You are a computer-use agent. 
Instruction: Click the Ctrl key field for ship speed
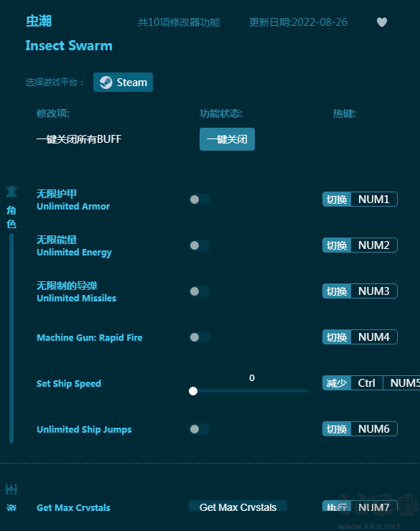pyautogui.click(x=367, y=383)
